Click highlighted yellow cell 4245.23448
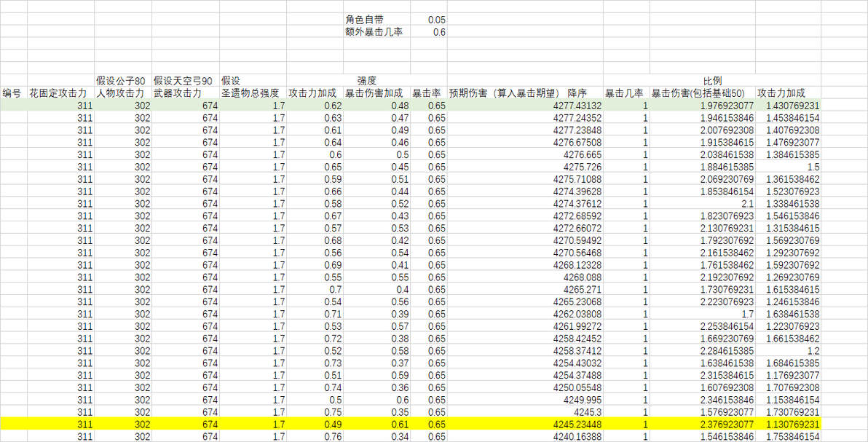This screenshot has width=868, height=442. click(525, 425)
